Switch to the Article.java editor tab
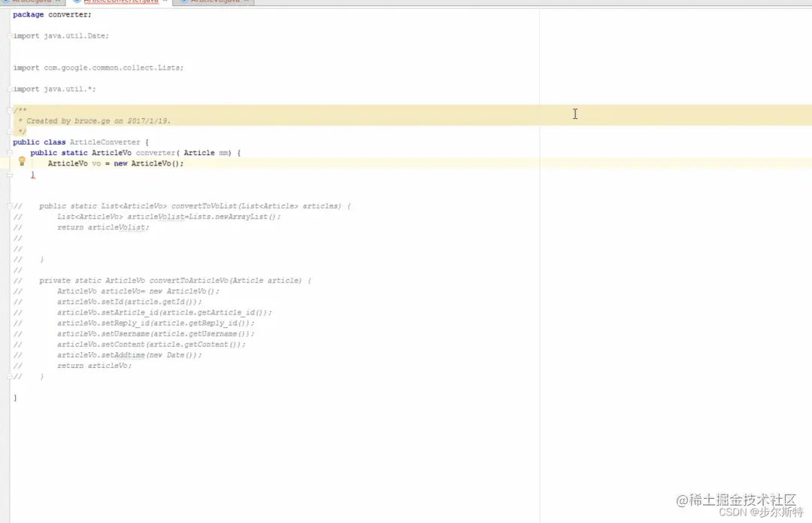 32,2
